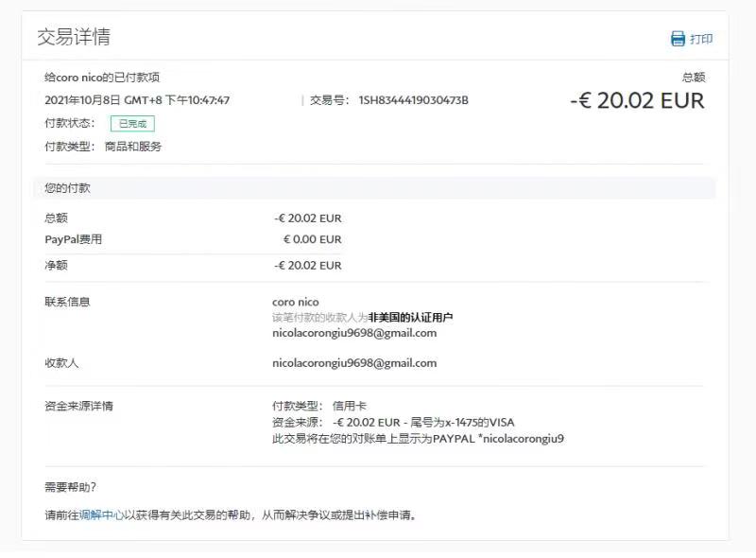Click the 净额 net amount label
The image size is (756, 558).
pos(56,266)
